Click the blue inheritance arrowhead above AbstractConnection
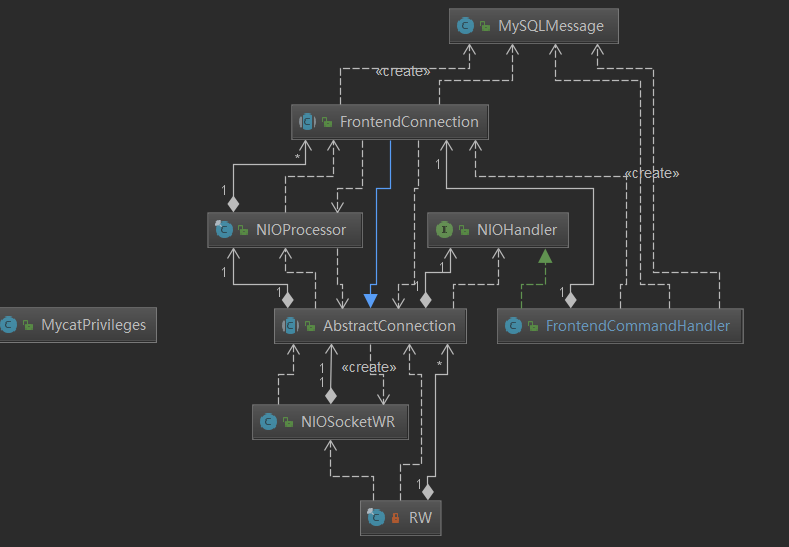 click(x=371, y=301)
